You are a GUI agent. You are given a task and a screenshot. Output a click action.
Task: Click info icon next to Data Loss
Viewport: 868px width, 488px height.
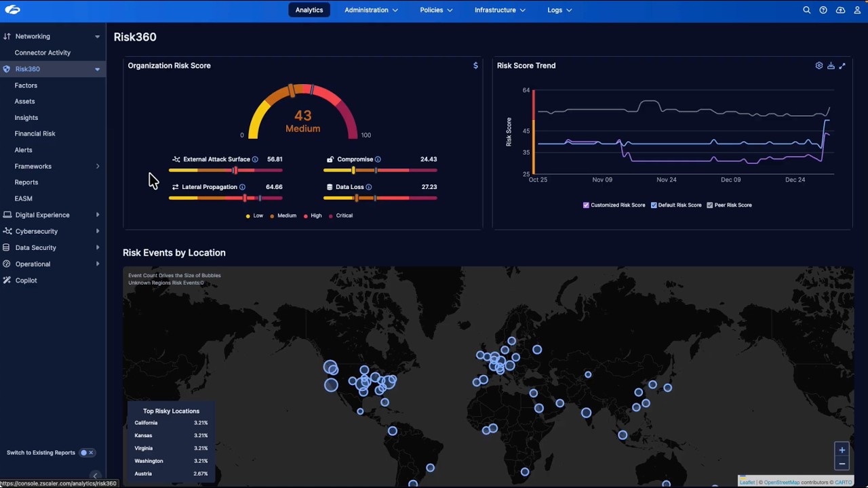point(369,187)
